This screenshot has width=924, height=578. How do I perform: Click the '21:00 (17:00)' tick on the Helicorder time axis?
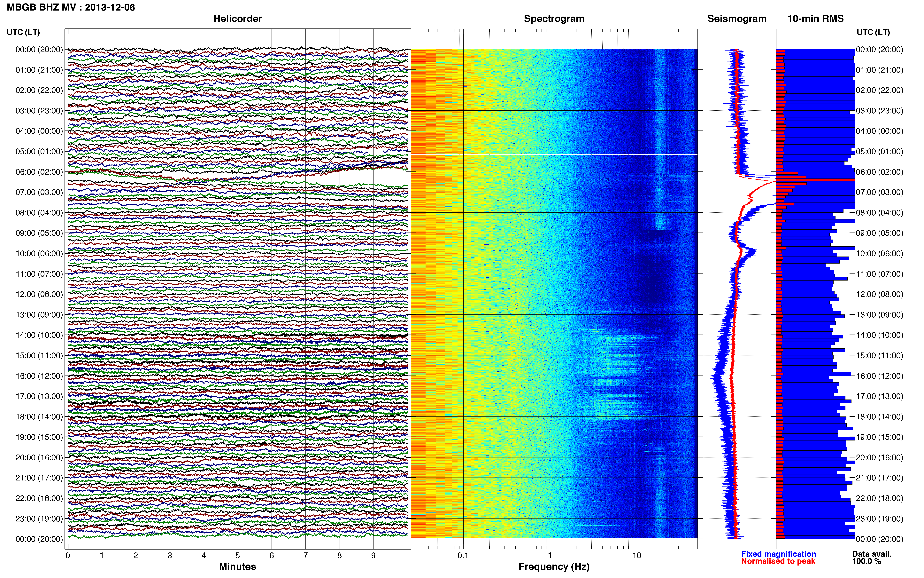coord(39,478)
